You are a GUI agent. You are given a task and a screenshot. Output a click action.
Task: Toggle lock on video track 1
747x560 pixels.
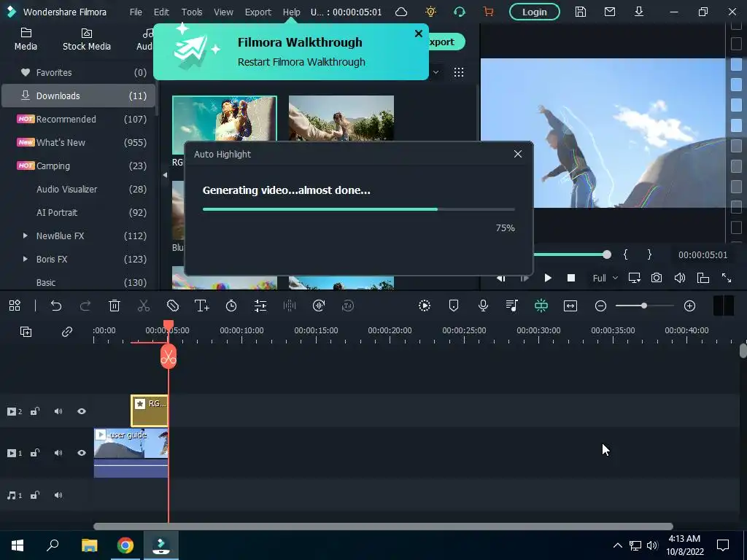35,453
